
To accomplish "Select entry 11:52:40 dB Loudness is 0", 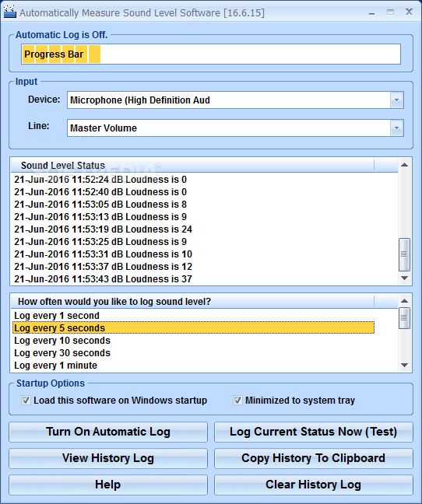I will [x=193, y=192].
